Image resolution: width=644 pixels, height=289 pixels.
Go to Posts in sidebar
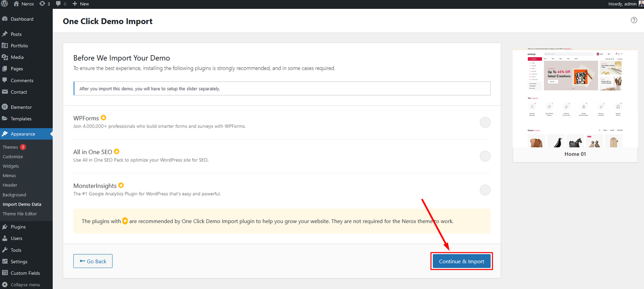pyautogui.click(x=16, y=34)
